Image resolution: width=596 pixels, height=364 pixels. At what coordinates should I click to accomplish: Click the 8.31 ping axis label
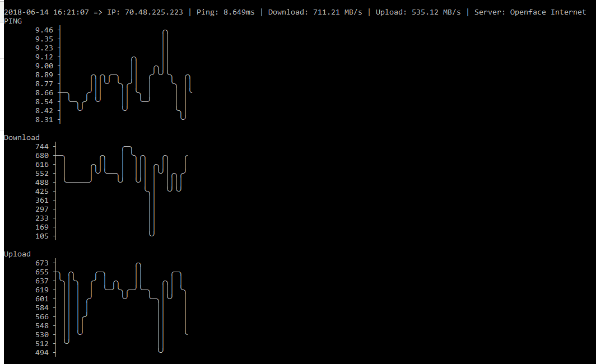tap(44, 119)
